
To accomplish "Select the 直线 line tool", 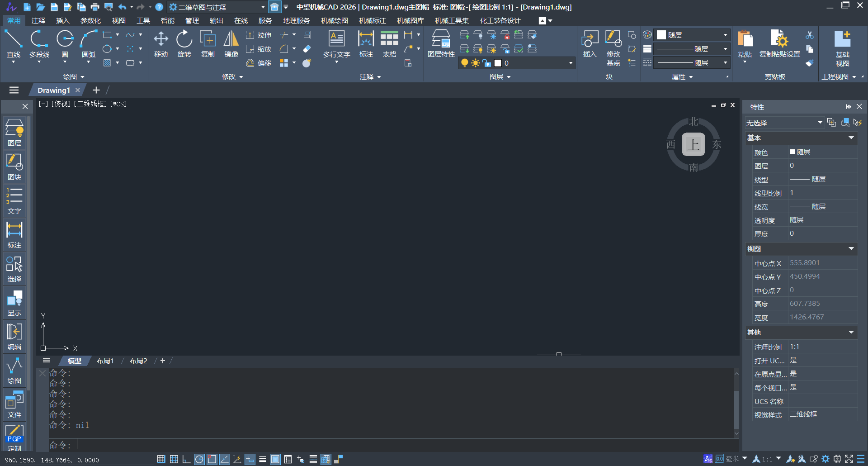I will [x=14, y=44].
